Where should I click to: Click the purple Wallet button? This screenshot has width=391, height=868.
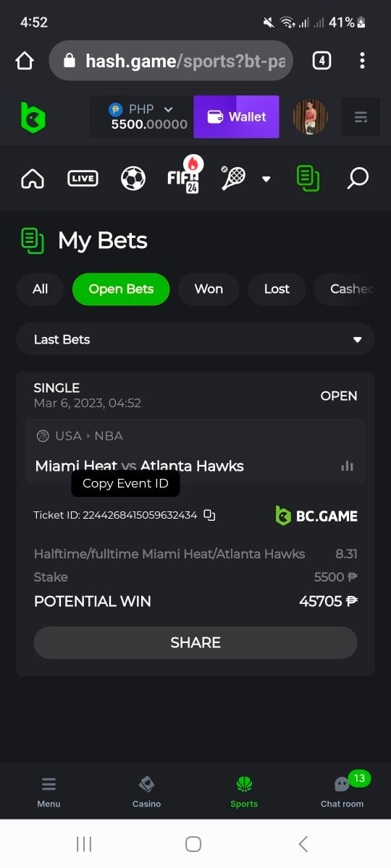click(236, 116)
